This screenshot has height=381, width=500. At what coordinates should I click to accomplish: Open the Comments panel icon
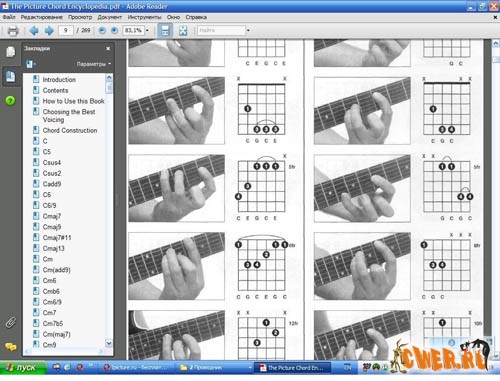pyautogui.click(x=11, y=347)
